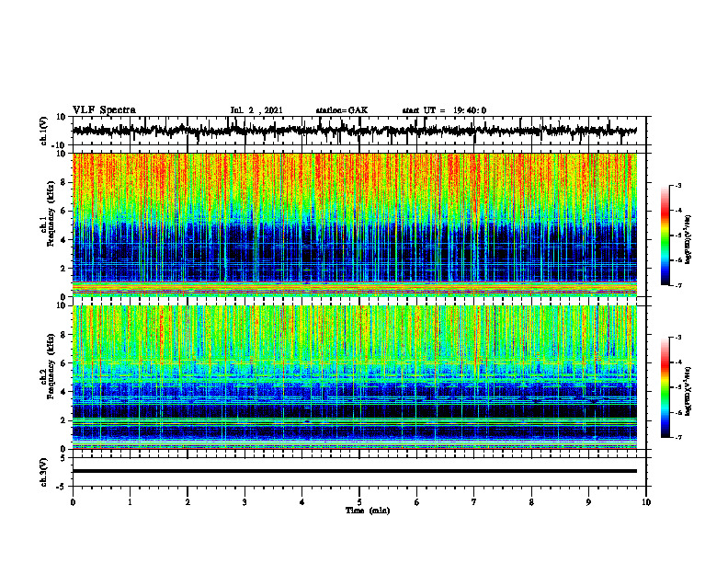728x563 pixels.
Task: Click the "-7" tick on upper colorbar
Action: click(677, 285)
